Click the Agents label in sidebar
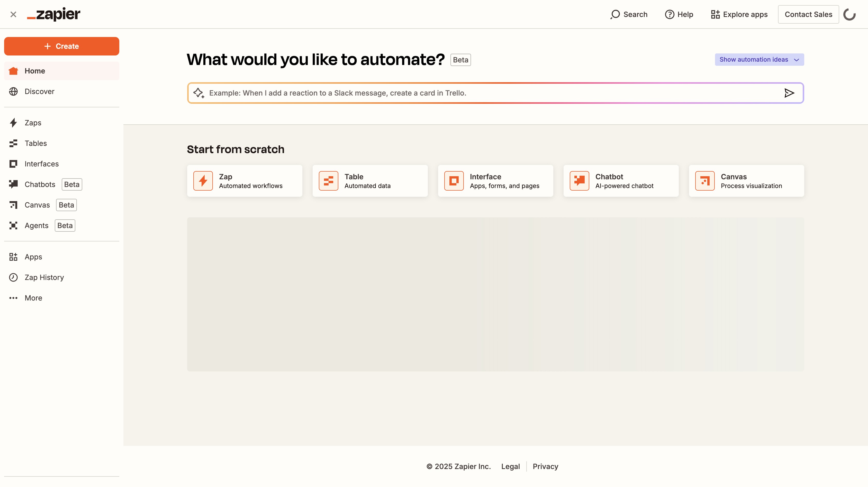The height and width of the screenshot is (487, 868). [37, 225]
